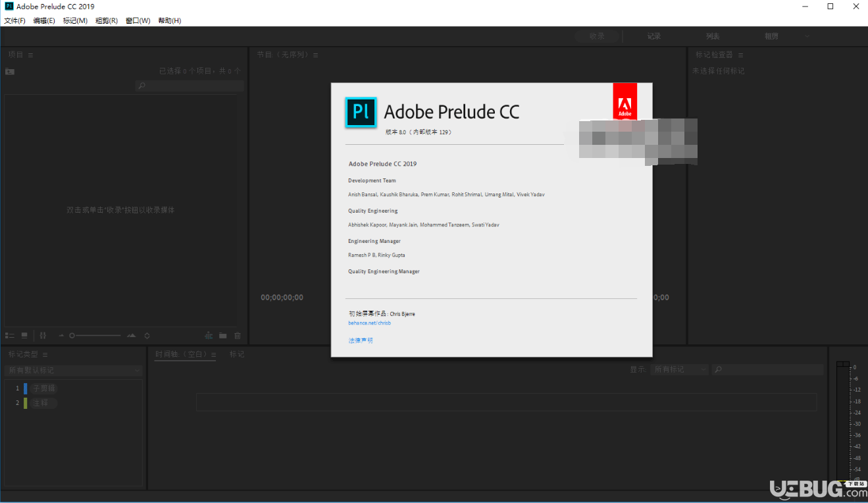Click the timeline marker search field
The height and width of the screenshot is (503, 868).
point(767,370)
